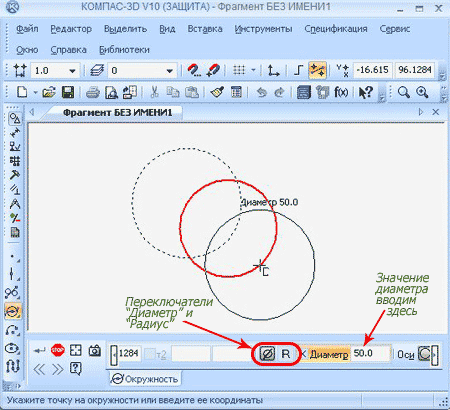The height and width of the screenshot is (410, 450).
Task: Click the Фрагмент БЕЗ ИМЕНИ1 document tab
Action: pos(117,112)
